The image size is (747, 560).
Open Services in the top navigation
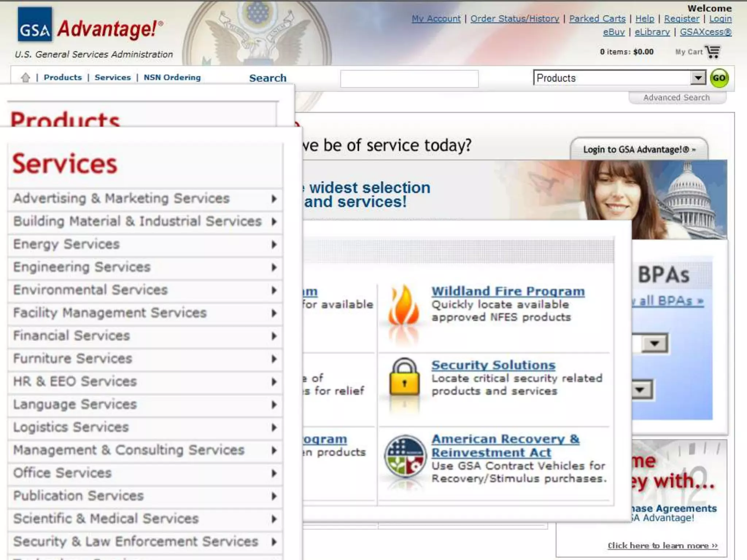coord(112,77)
